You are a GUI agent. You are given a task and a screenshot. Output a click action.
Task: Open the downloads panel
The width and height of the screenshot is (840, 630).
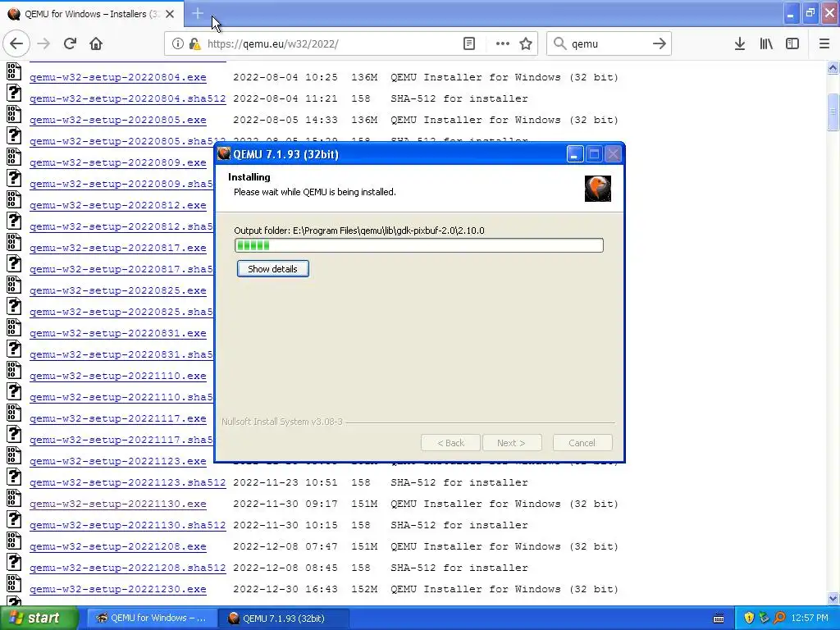point(740,44)
